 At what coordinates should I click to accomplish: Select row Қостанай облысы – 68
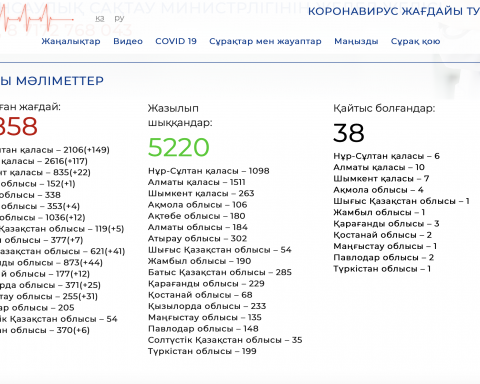[x=200, y=295]
